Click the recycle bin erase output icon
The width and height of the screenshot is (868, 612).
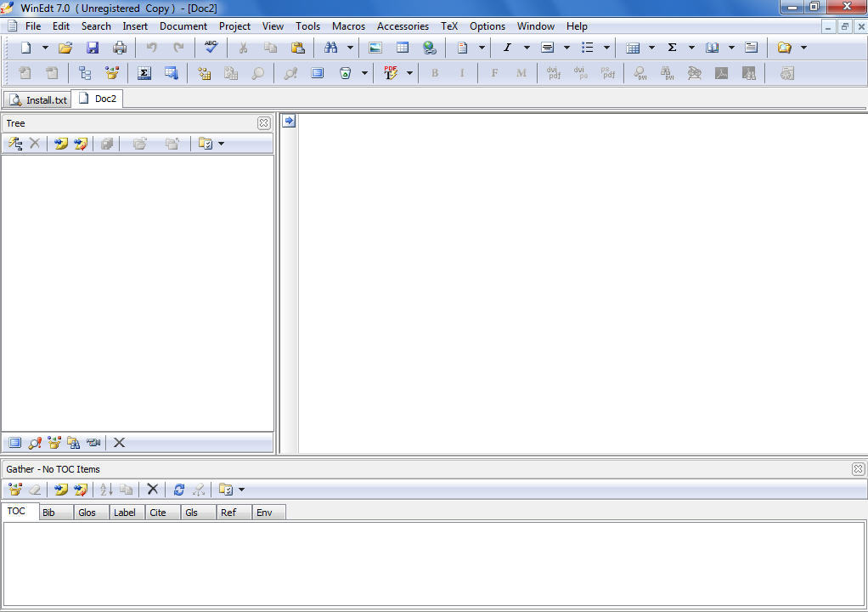(x=346, y=73)
